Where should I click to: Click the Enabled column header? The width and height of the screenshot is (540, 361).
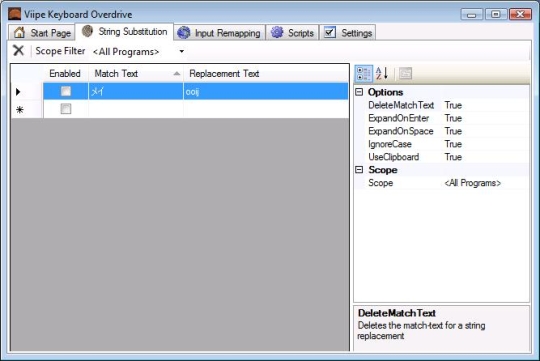pos(66,73)
